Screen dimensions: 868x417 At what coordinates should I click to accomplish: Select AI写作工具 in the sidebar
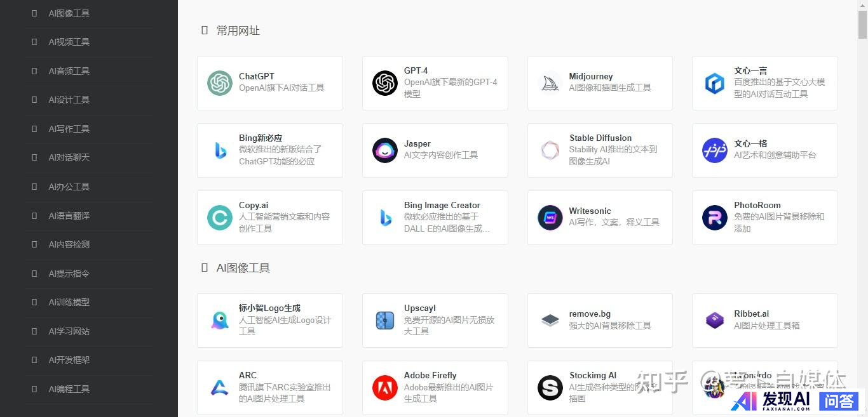[69, 129]
